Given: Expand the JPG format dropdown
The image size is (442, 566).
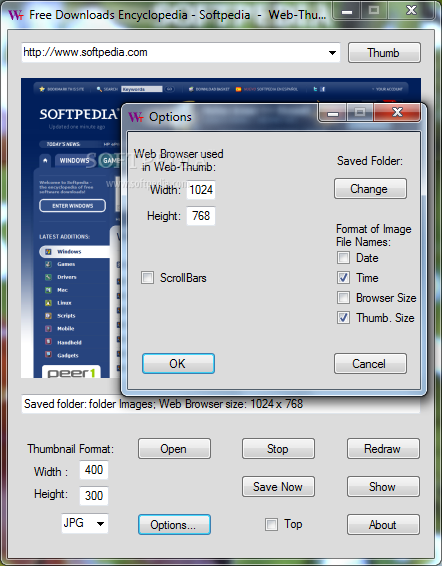Looking at the screenshot, I should (100, 523).
